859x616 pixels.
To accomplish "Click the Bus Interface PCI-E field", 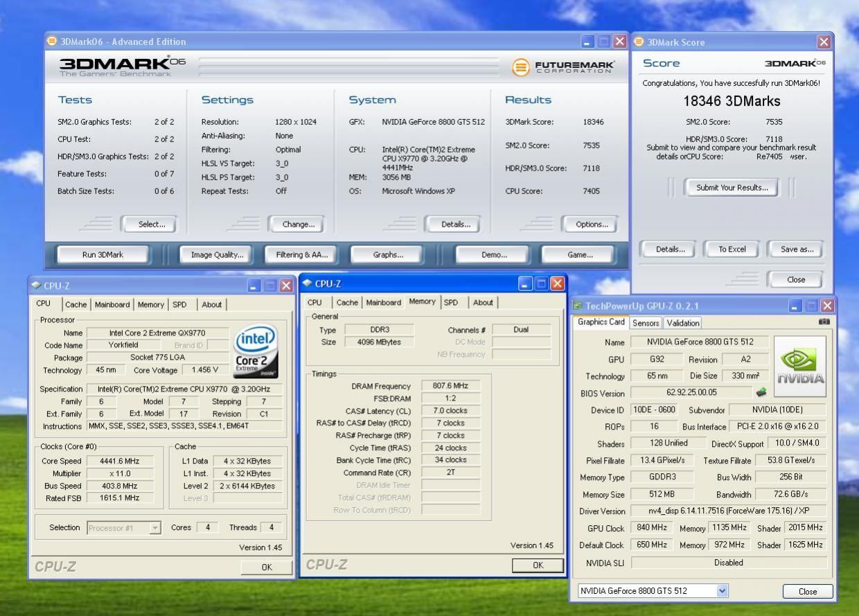I will coord(778,426).
